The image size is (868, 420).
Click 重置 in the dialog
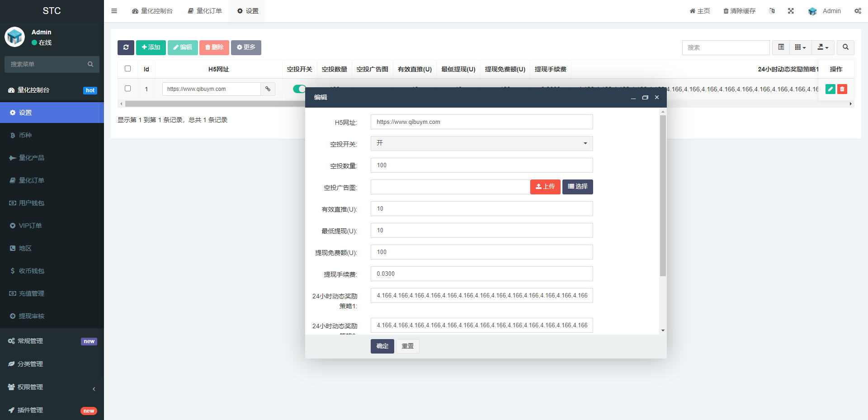[408, 346]
